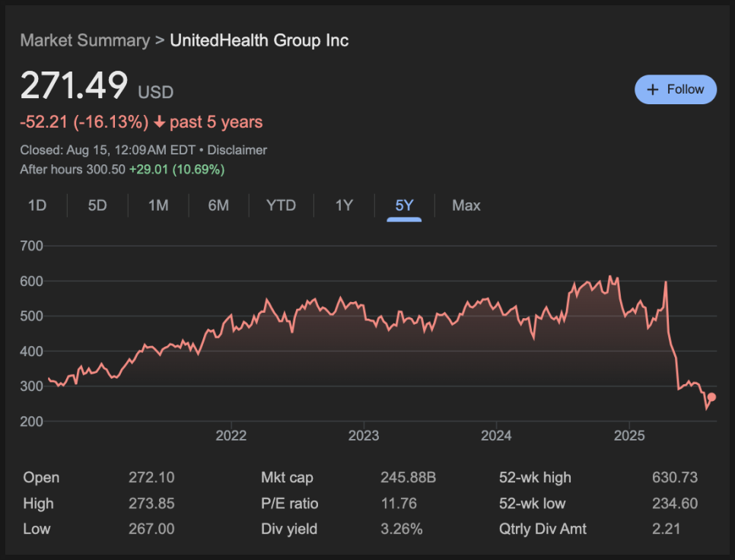Open the Market Summary breadcrumb link
The width and height of the screenshot is (735, 560).
click(x=85, y=40)
